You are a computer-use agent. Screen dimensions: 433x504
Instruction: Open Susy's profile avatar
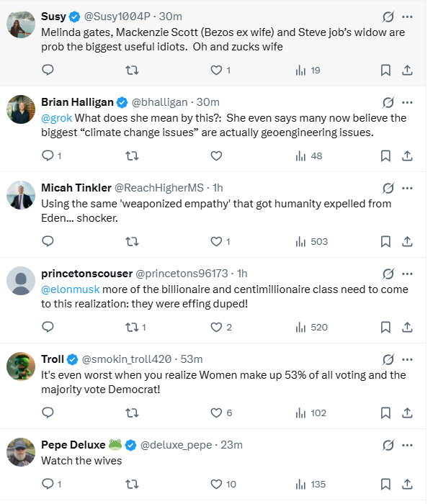(21, 24)
